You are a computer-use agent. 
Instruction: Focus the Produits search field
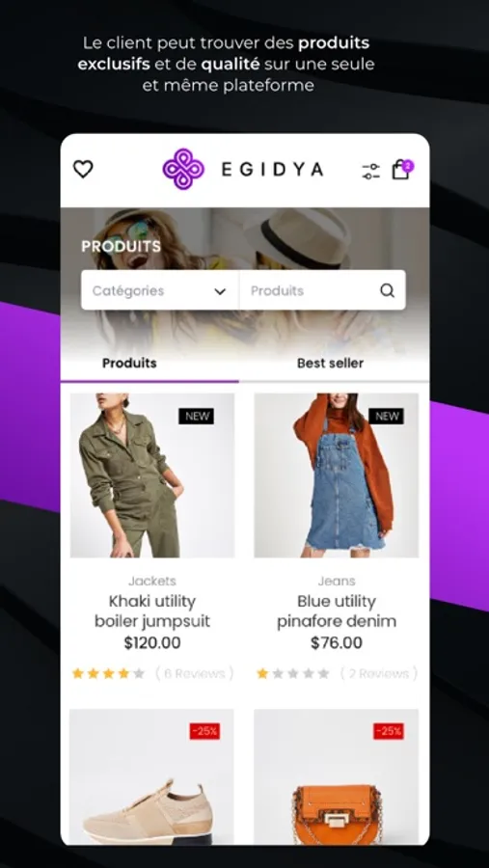(x=322, y=290)
